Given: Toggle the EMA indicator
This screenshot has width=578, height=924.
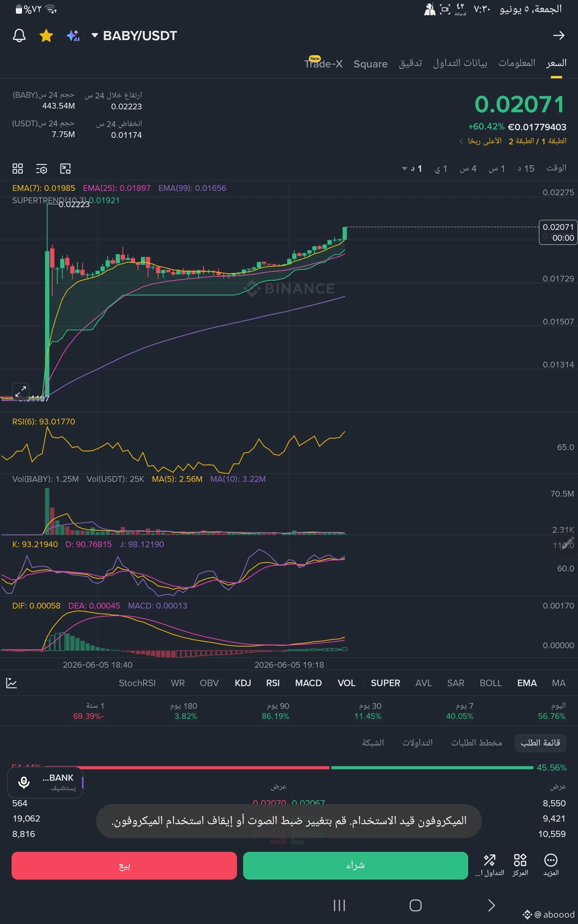Looking at the screenshot, I should 527,683.
